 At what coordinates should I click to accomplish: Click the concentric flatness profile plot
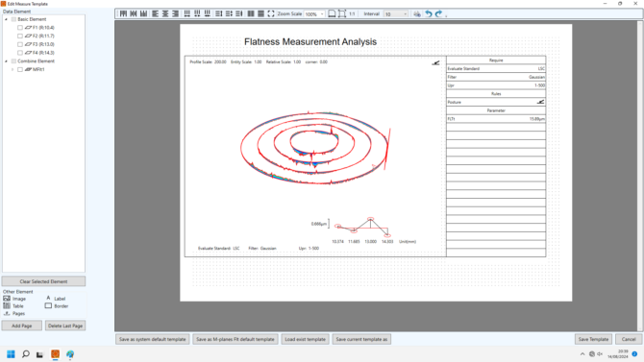coord(314,147)
